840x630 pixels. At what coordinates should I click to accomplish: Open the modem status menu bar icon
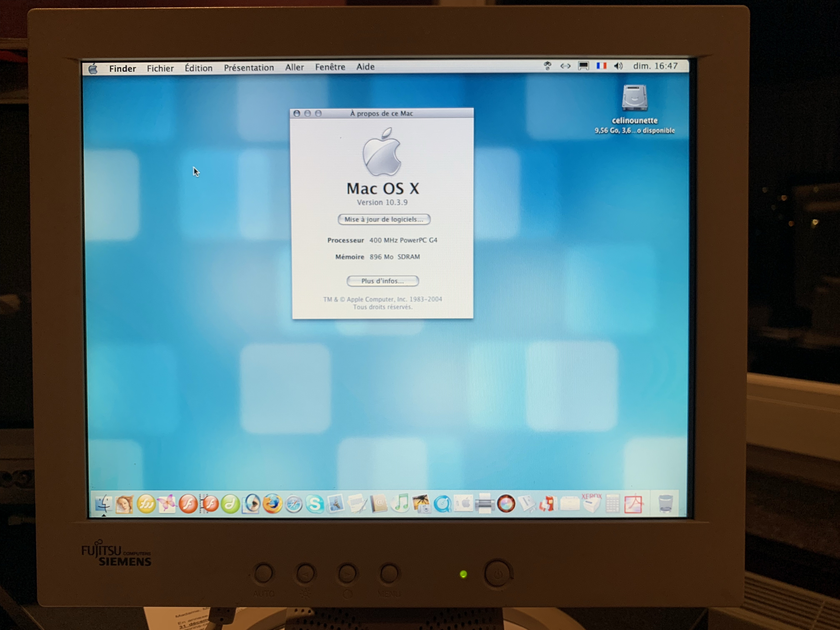547,66
